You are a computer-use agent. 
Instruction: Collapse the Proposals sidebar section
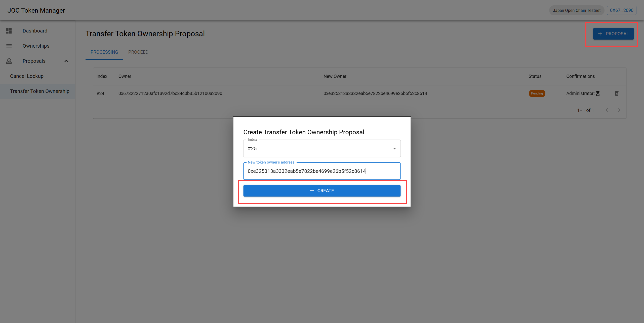[x=66, y=61]
